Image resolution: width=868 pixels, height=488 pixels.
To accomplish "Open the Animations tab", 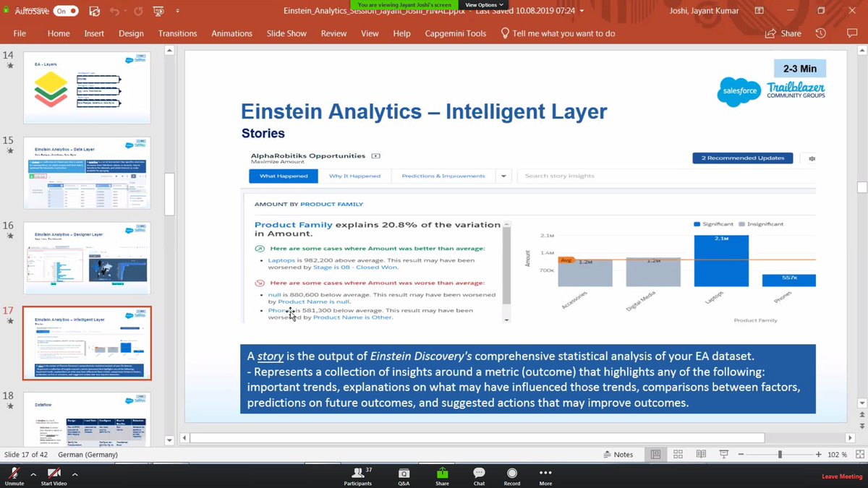I will pyautogui.click(x=231, y=33).
